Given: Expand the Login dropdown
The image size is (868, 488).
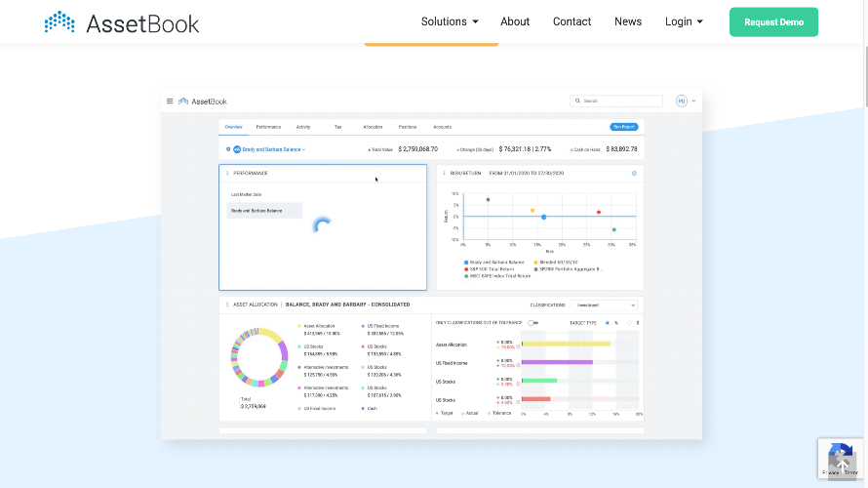Looking at the screenshot, I should point(684,21).
